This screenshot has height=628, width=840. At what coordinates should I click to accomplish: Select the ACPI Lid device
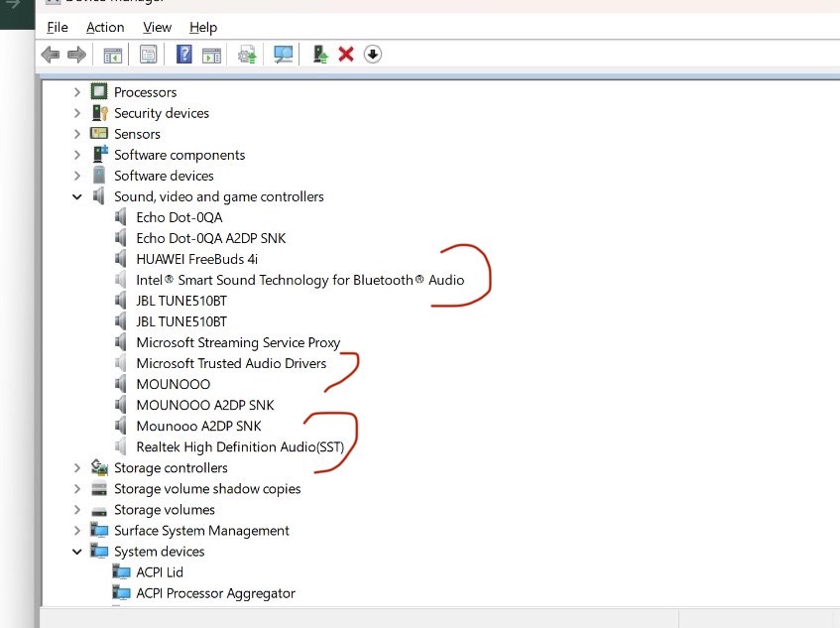[x=159, y=572]
